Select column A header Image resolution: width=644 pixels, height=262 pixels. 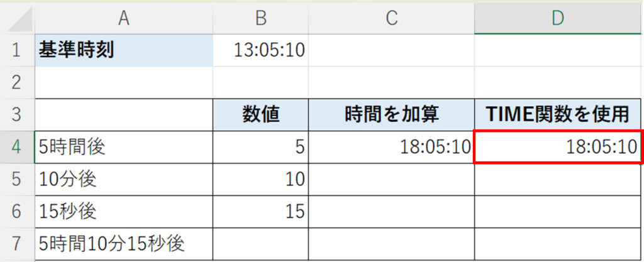[x=124, y=18]
